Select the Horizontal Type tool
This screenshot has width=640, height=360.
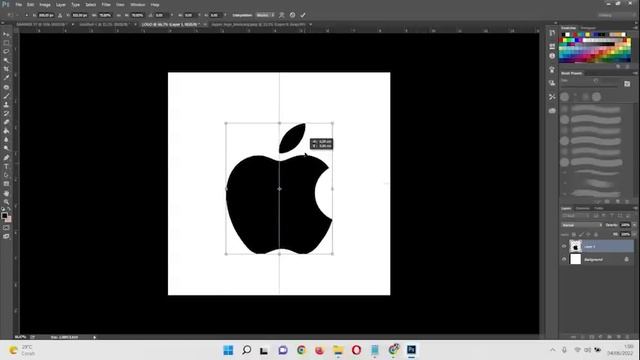click(6, 167)
